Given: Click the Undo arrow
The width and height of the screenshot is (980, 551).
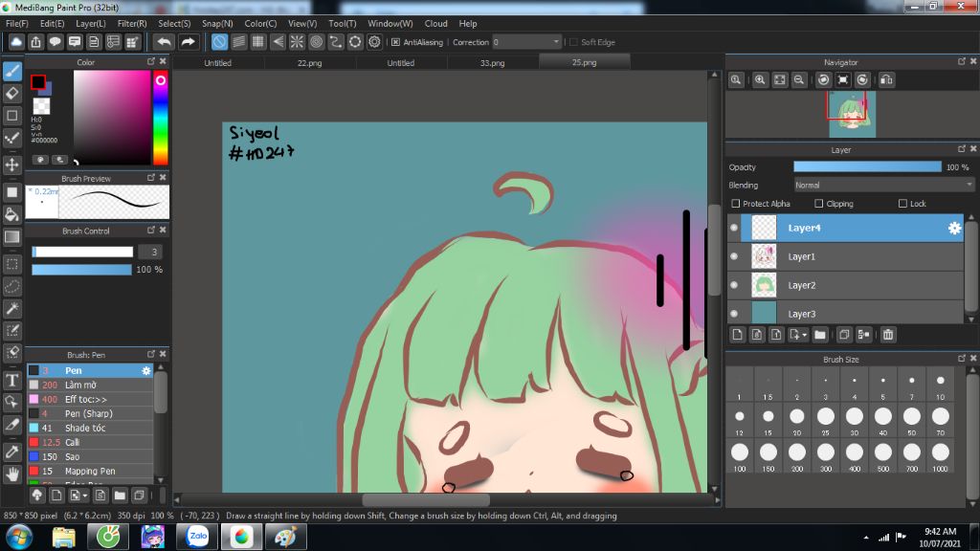Looking at the screenshot, I should click(164, 42).
